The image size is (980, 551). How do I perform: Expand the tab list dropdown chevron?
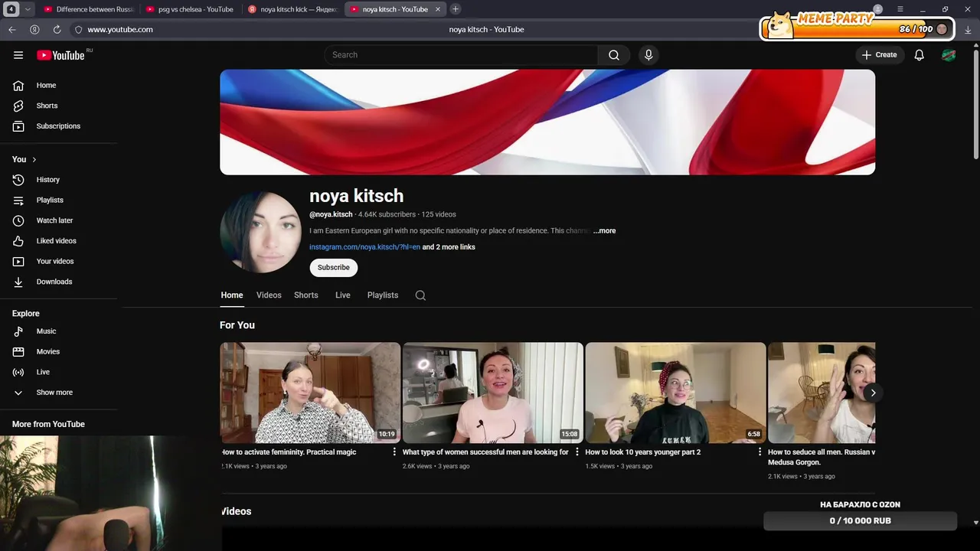28,9
